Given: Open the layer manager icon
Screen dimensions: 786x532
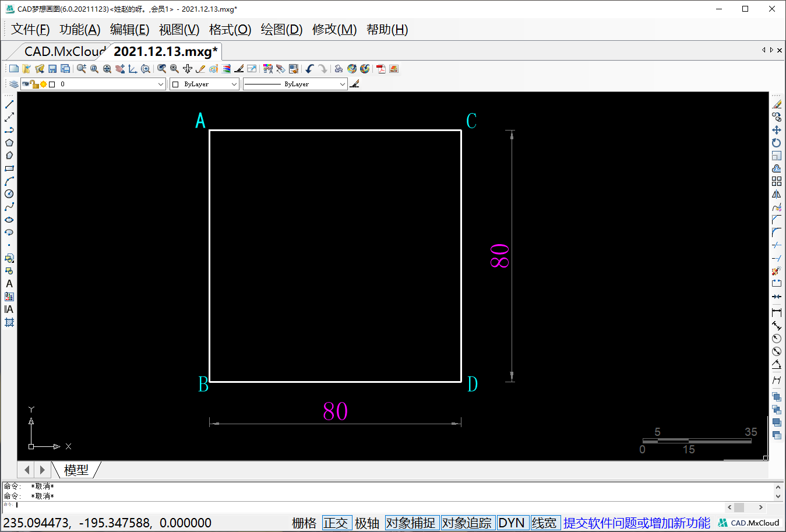Looking at the screenshot, I should 14,84.
